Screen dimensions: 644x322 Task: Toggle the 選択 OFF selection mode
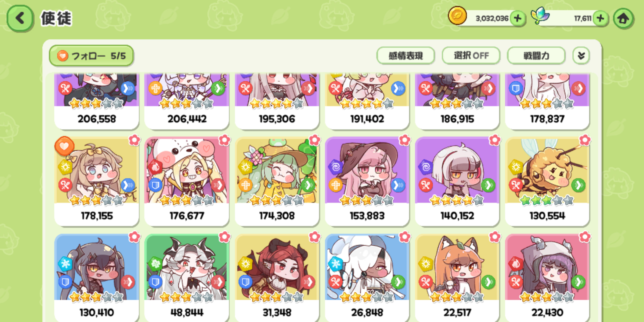[471, 55]
